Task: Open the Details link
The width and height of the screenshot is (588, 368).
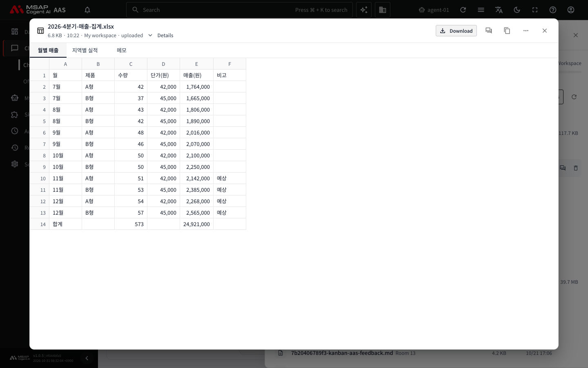Action: (x=165, y=36)
